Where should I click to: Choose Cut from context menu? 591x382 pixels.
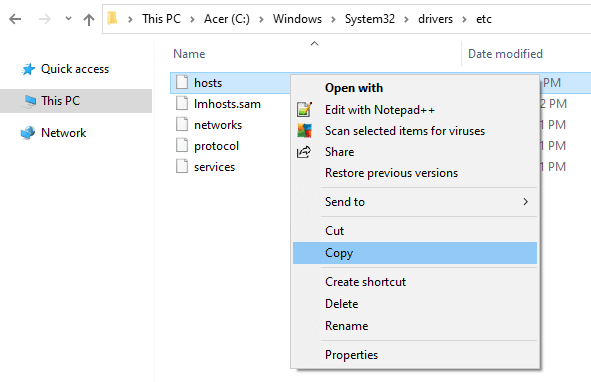pos(415,231)
